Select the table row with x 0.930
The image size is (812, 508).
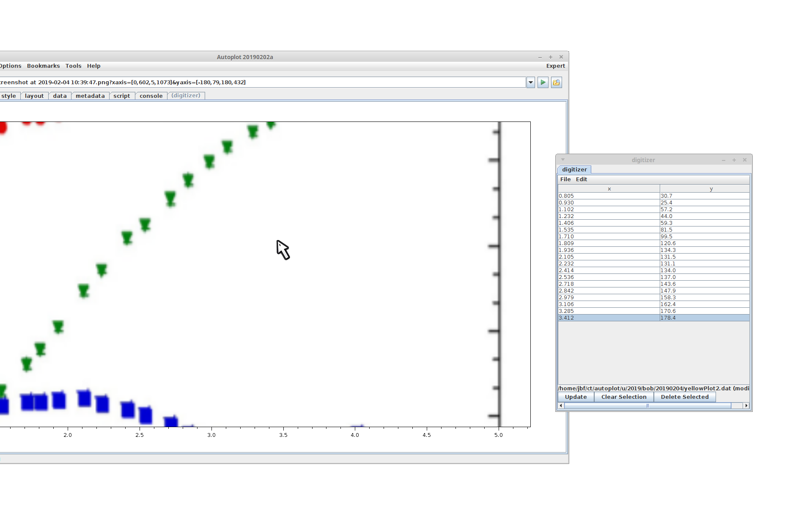(x=654, y=203)
